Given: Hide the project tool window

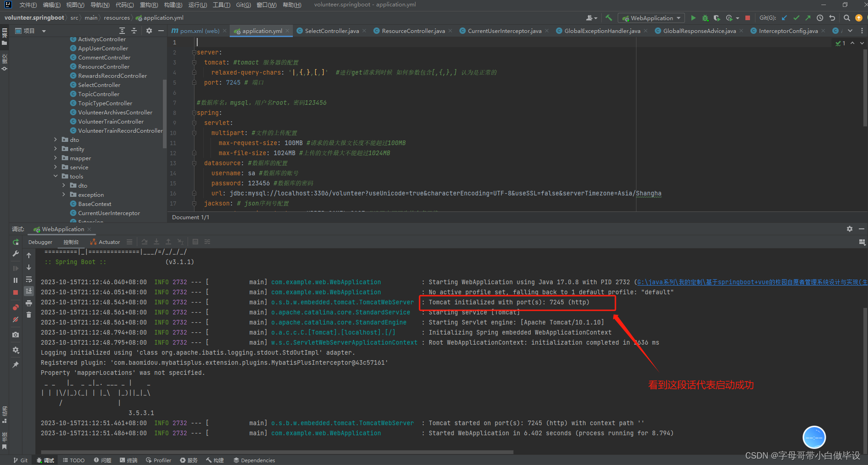Looking at the screenshot, I should [x=161, y=31].
